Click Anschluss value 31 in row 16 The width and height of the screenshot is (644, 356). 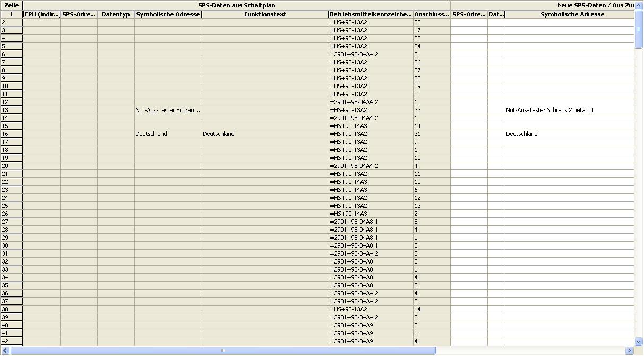pos(432,134)
